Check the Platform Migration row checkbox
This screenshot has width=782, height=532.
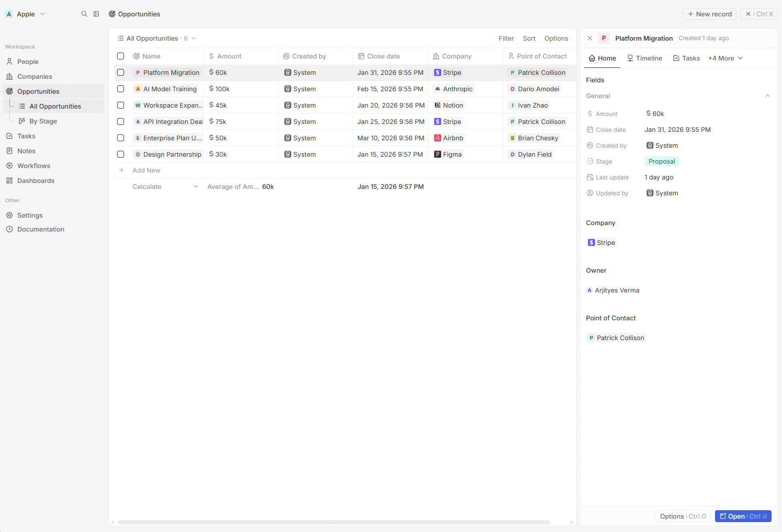tap(121, 72)
